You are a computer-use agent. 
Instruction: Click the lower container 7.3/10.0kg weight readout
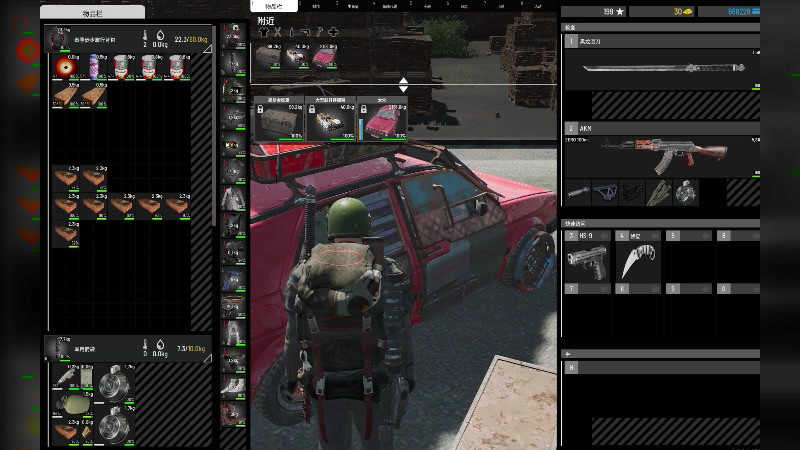(x=191, y=348)
